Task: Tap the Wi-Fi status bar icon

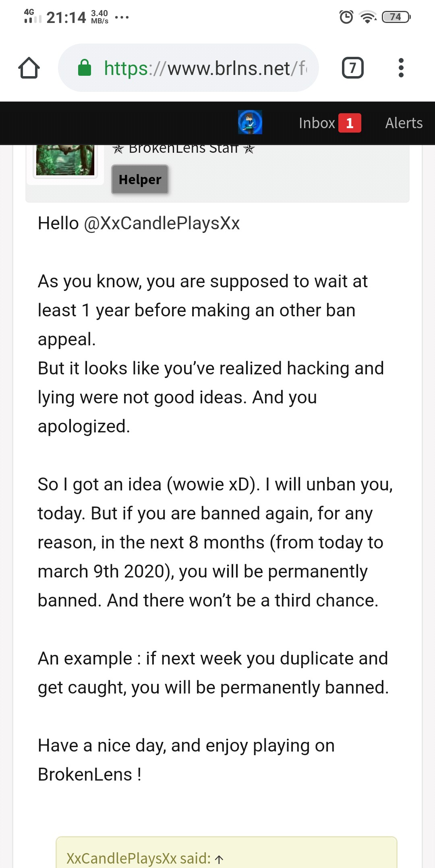Action: tap(368, 17)
